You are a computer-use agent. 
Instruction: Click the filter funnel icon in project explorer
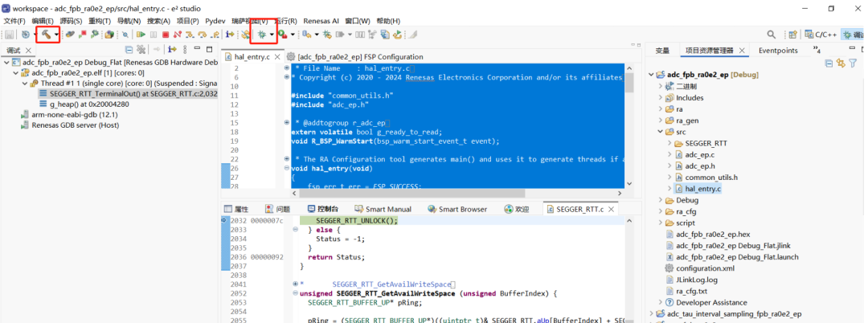(853, 63)
